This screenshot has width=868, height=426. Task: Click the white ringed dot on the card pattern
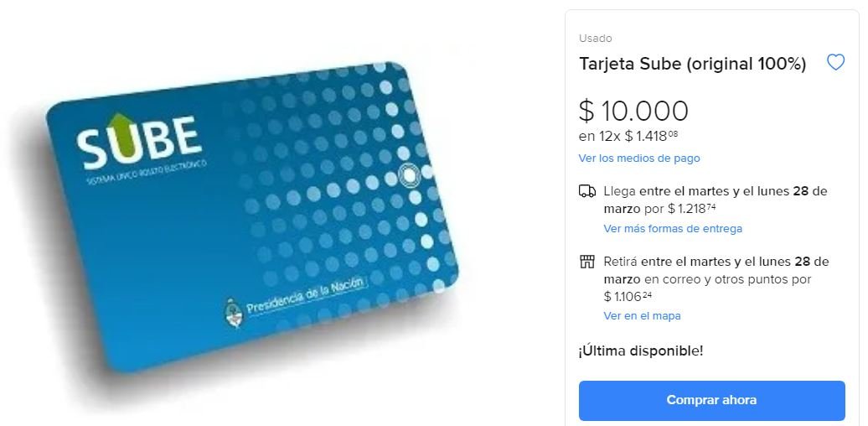tap(409, 175)
